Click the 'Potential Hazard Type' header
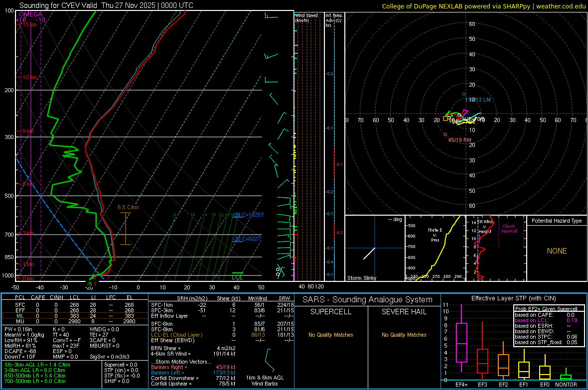The width and height of the screenshot is (588, 390). pos(557,221)
